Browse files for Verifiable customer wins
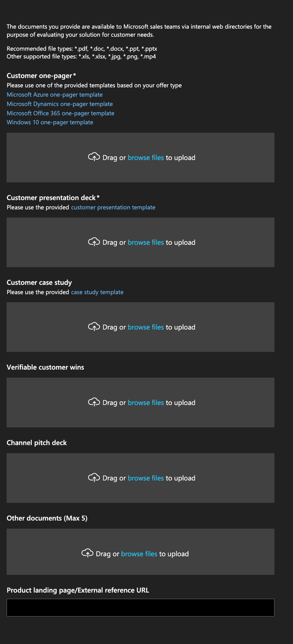293x644 pixels. (146, 403)
